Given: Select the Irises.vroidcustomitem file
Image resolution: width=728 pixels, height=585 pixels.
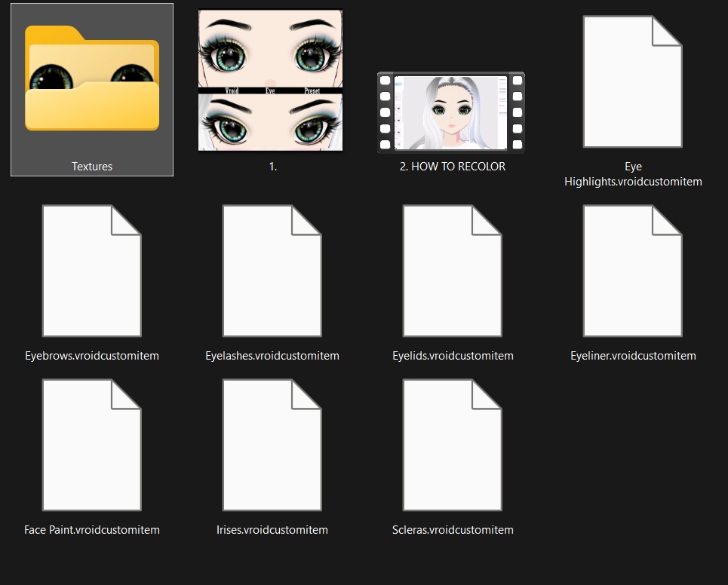Looking at the screenshot, I should (x=272, y=444).
